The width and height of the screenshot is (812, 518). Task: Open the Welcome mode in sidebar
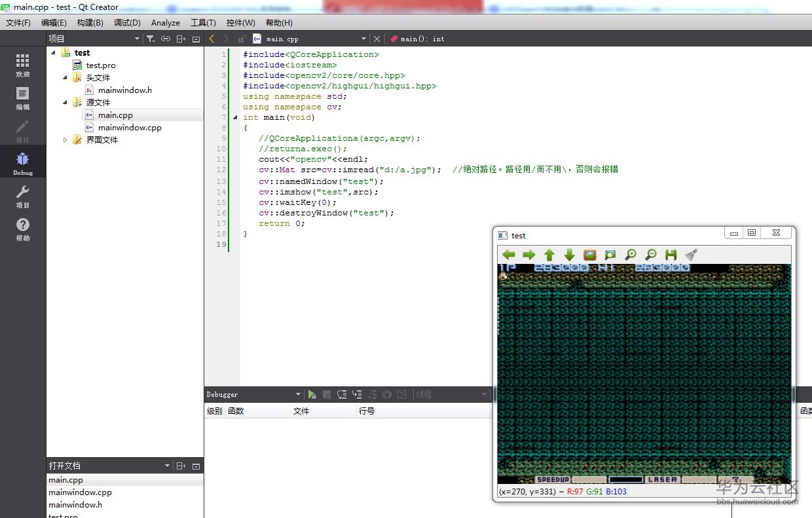[23, 65]
